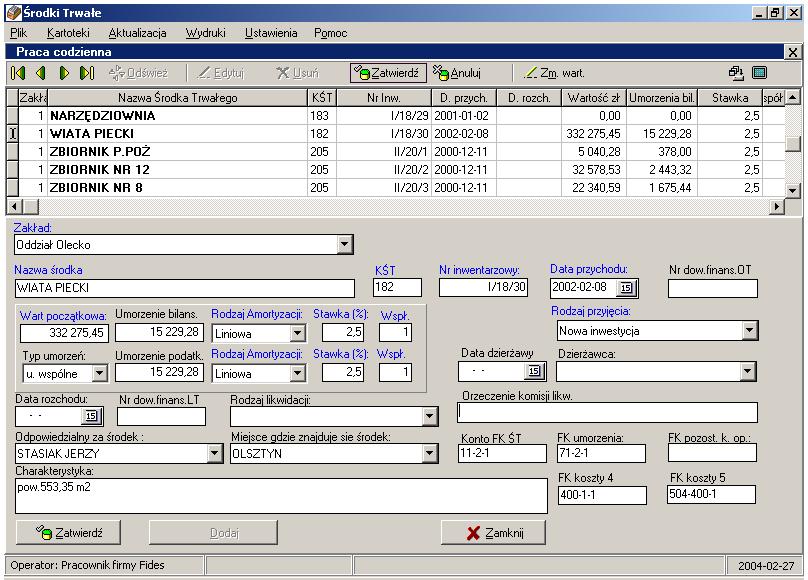Click the cascade windows icon in toolbar

click(x=735, y=73)
